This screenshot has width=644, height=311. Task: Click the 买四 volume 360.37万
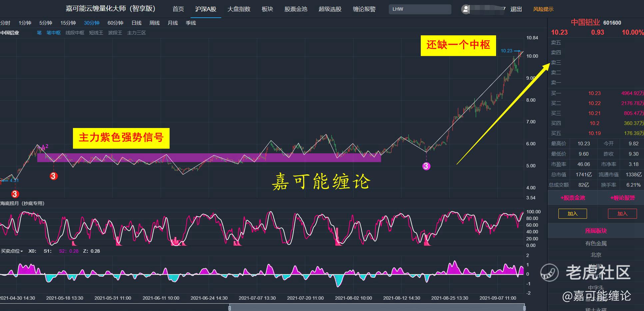tap(634, 123)
